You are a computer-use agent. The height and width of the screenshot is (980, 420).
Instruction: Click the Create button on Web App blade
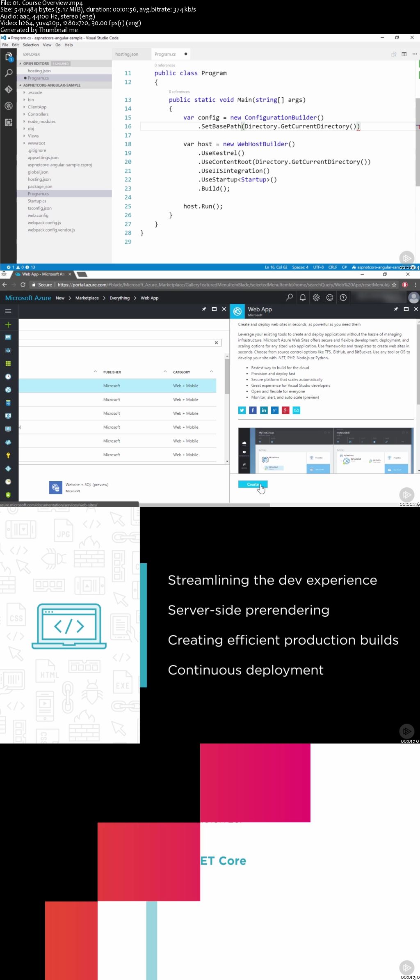tap(253, 484)
